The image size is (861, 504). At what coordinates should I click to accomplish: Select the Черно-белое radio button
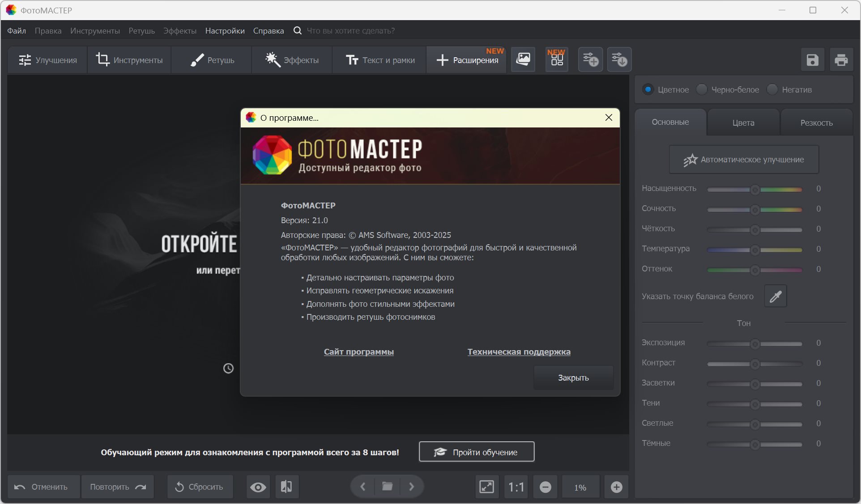coord(702,89)
